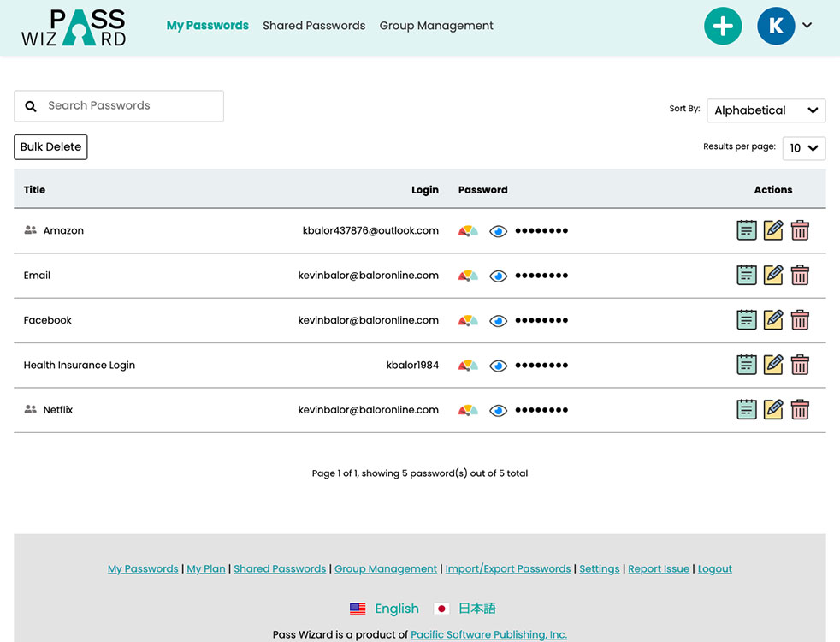Click the Search Passwords field
This screenshot has height=642, width=840.
pos(119,106)
